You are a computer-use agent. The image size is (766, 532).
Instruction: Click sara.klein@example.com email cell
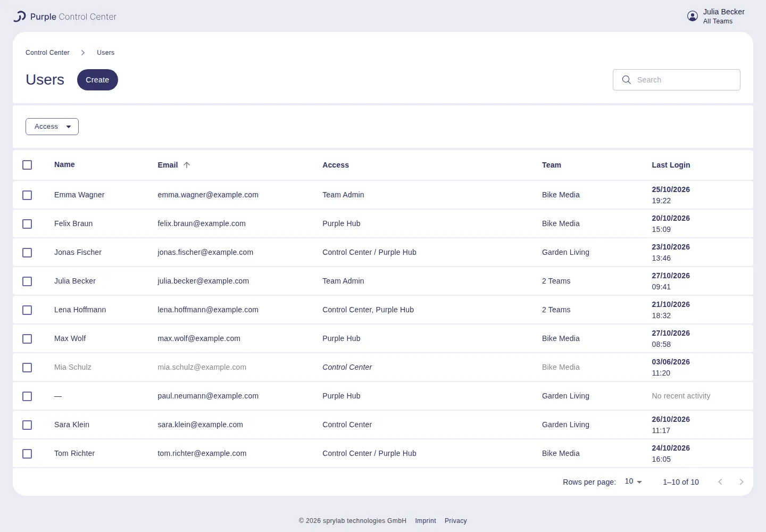[200, 425]
